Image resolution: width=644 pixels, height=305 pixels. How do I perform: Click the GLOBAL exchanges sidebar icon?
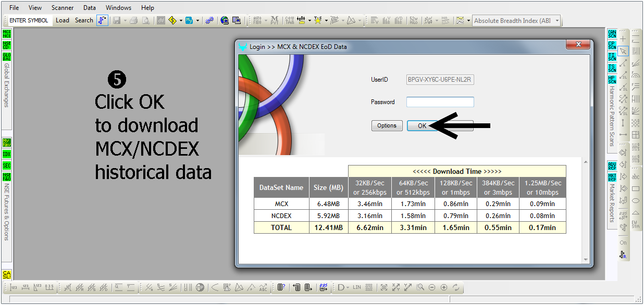point(7,57)
